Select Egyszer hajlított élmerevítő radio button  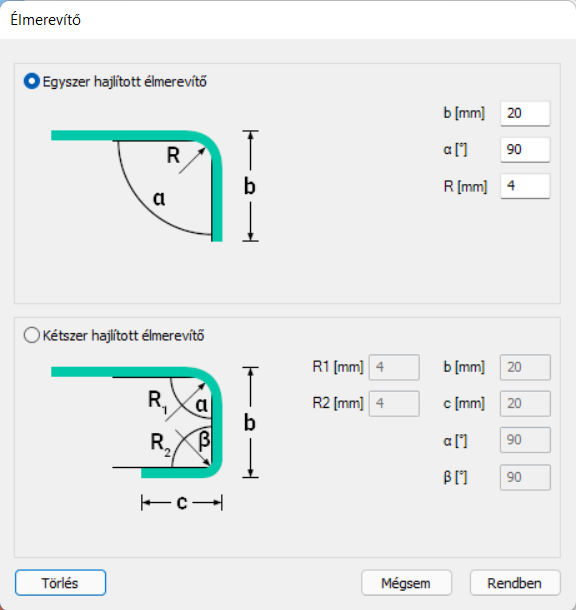(32, 81)
